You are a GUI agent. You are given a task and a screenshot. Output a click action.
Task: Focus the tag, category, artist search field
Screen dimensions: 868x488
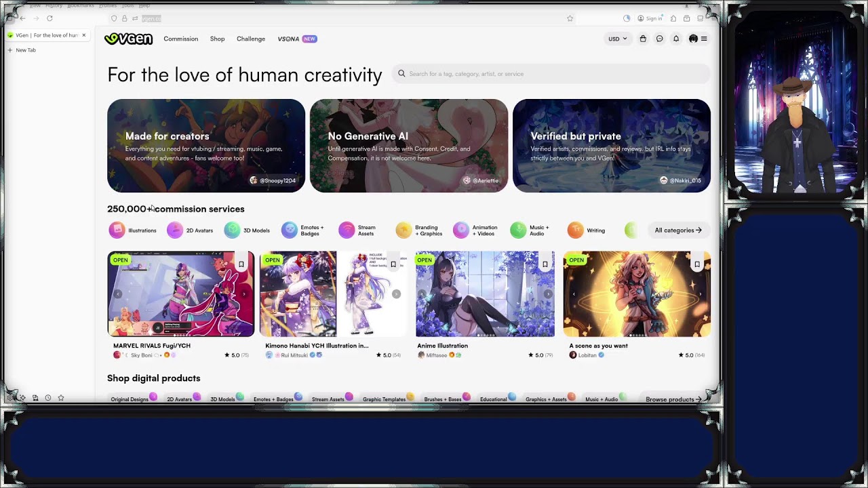coord(551,74)
